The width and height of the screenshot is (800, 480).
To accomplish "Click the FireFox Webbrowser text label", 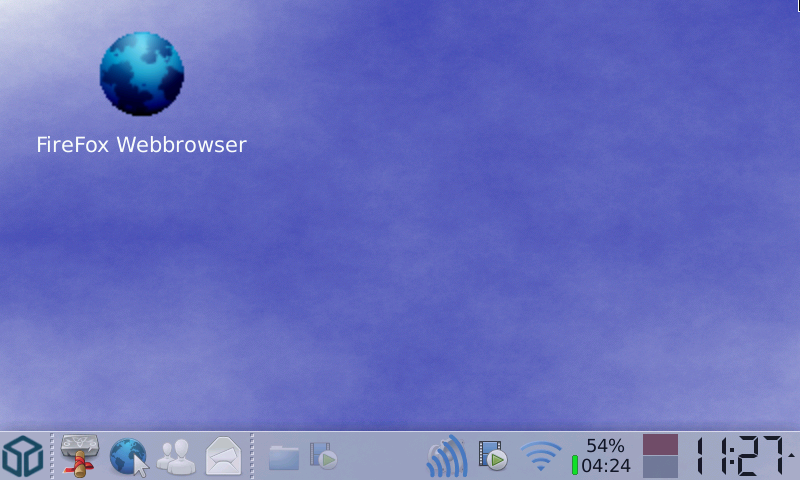I will tap(141, 144).
